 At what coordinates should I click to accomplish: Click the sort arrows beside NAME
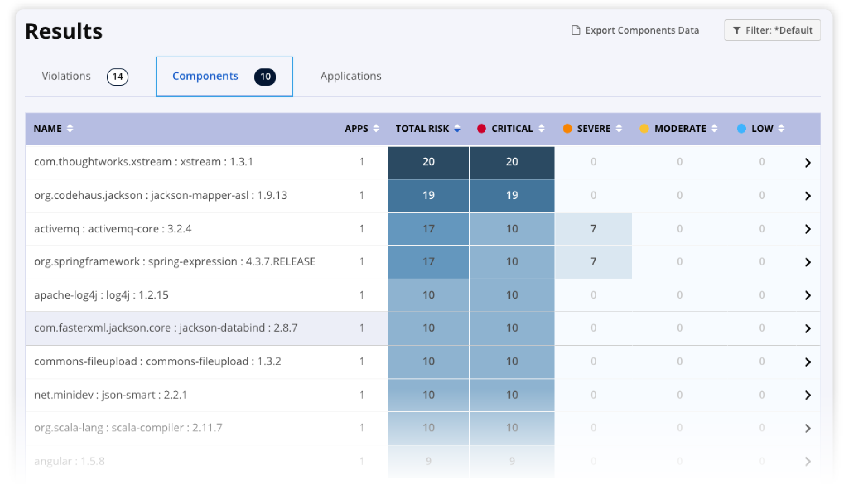[x=71, y=128]
